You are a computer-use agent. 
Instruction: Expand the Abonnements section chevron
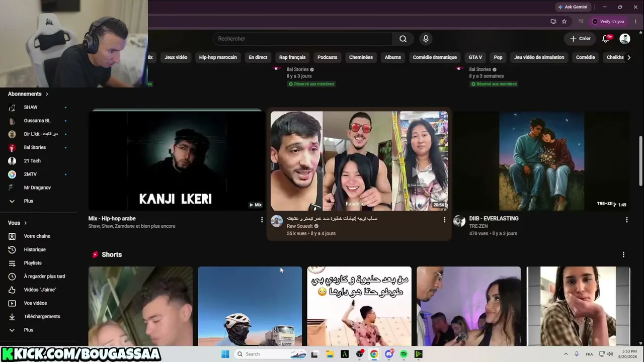[47, 94]
